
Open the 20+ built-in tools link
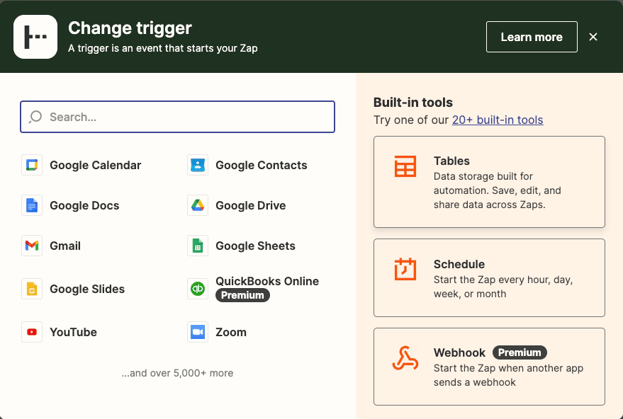(497, 120)
